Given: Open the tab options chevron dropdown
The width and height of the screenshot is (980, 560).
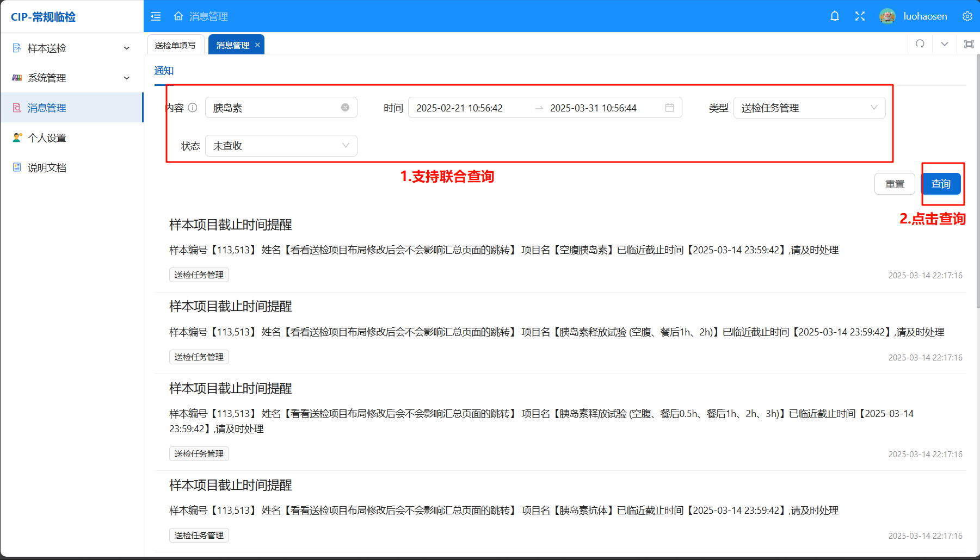Looking at the screenshot, I should point(945,44).
